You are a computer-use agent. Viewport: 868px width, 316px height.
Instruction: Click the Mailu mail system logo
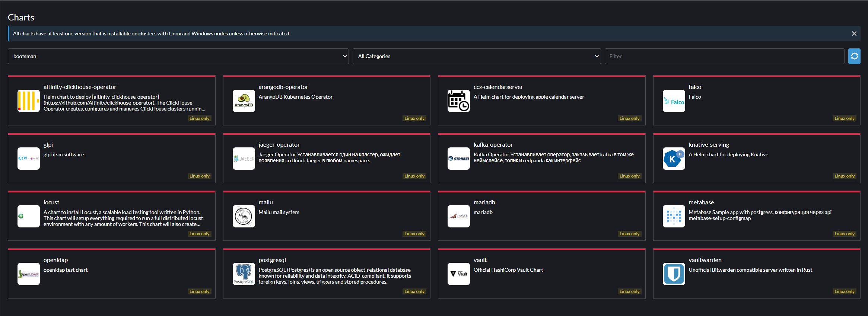tap(244, 216)
